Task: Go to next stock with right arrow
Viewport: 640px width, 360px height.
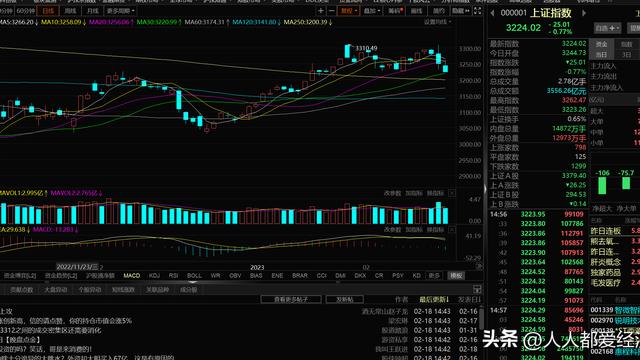Action: point(584,13)
